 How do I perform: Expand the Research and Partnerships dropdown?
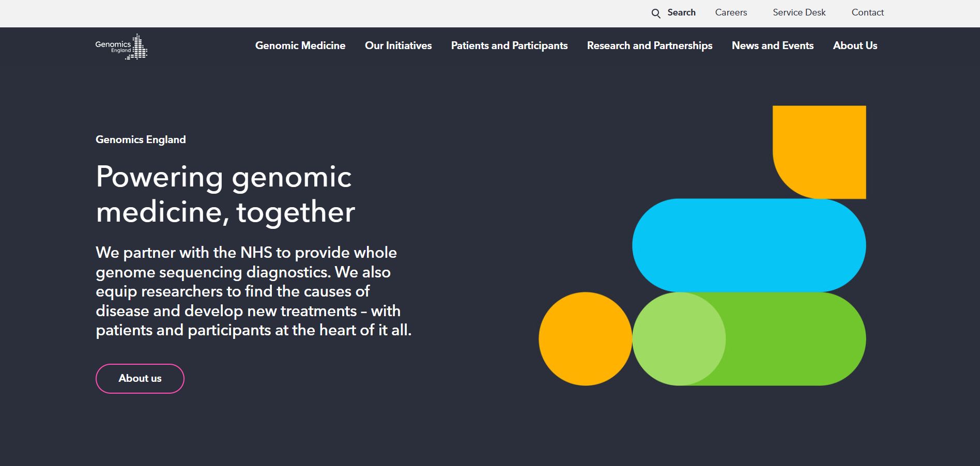[x=649, y=45]
